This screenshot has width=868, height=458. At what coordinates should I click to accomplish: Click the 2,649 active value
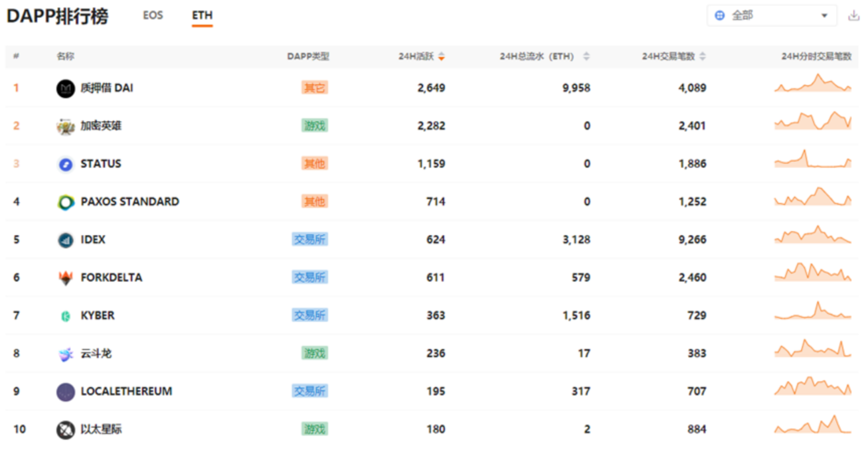(432, 88)
